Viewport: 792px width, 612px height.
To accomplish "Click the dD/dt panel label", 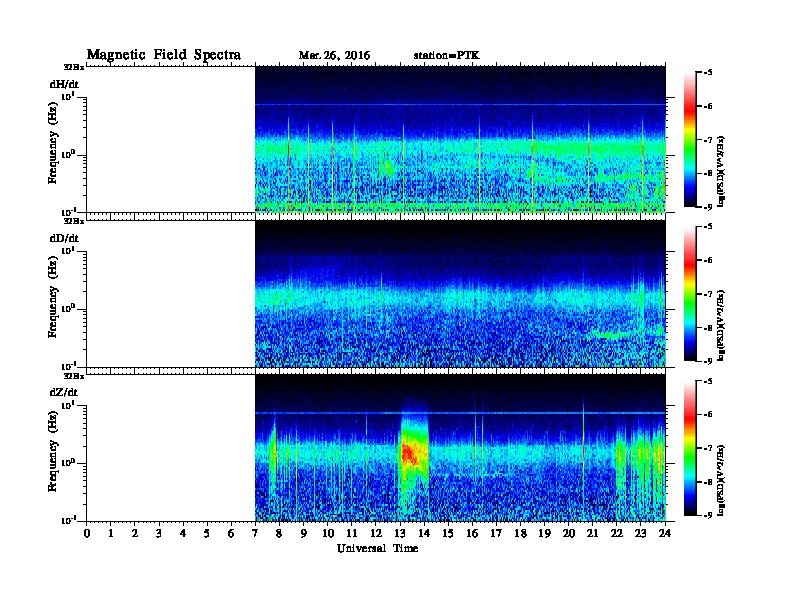I will [x=64, y=238].
